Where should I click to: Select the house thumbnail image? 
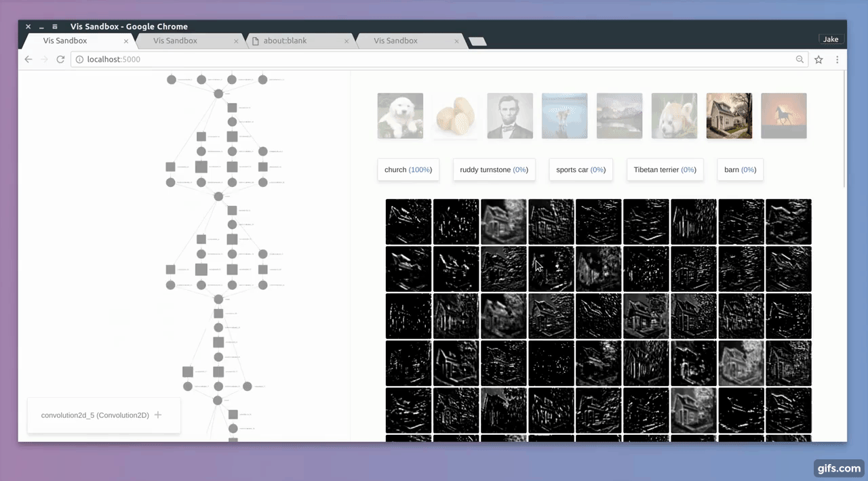729,116
